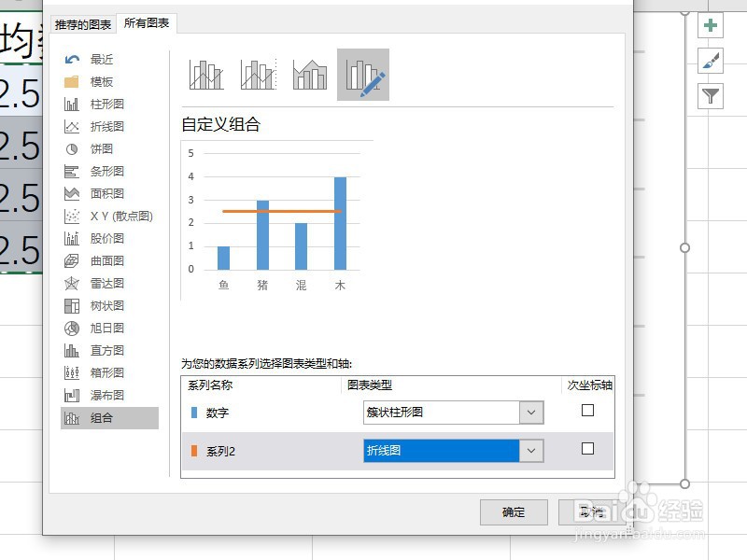Choose the clustered column-line combo subtype
Viewport: 747px width, 560px height.
204,74
